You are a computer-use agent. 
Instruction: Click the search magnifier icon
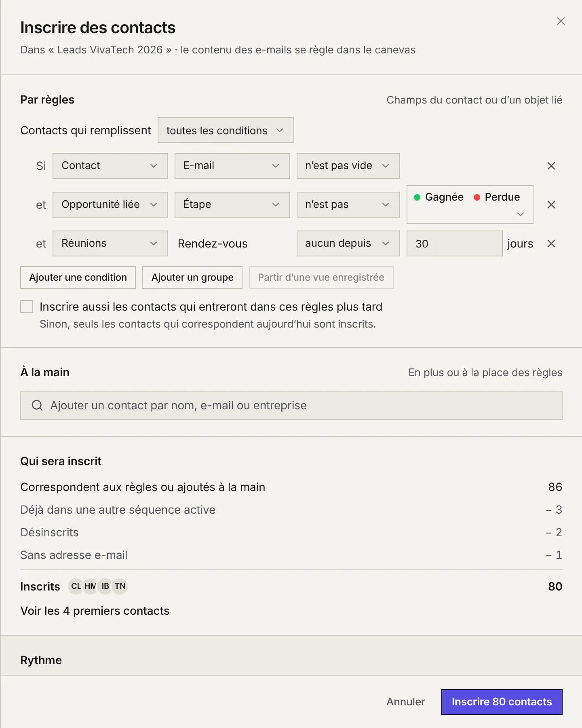click(37, 405)
